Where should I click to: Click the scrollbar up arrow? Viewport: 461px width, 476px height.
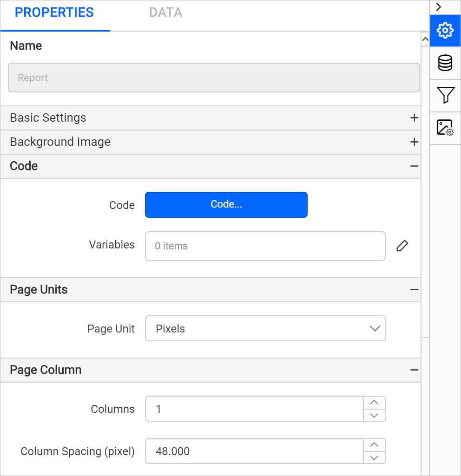click(425, 39)
